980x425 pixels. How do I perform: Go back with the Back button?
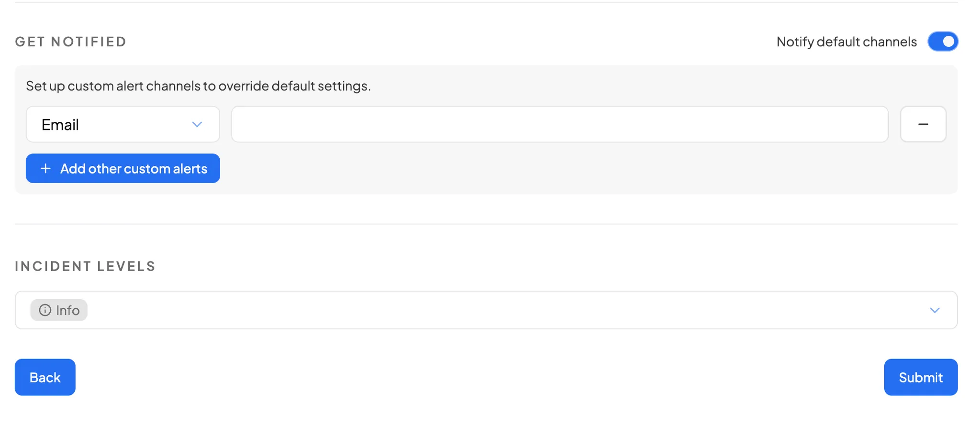[x=45, y=377]
